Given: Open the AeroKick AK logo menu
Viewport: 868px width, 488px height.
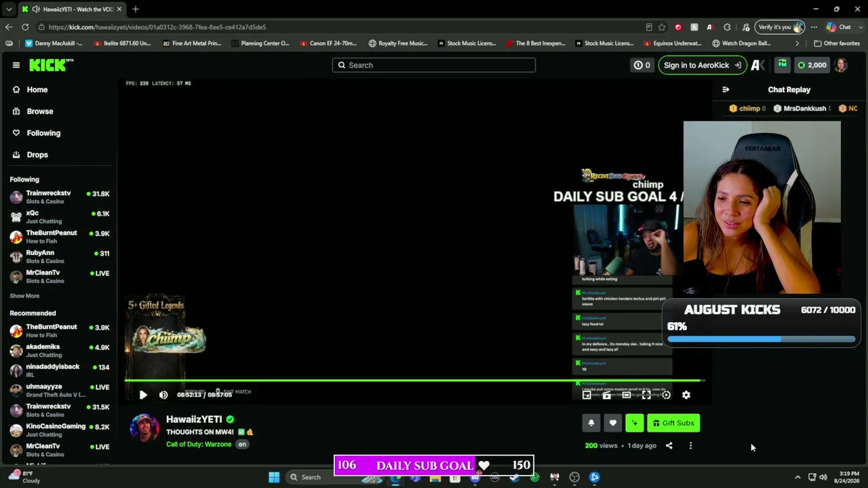Looking at the screenshot, I should (758, 65).
